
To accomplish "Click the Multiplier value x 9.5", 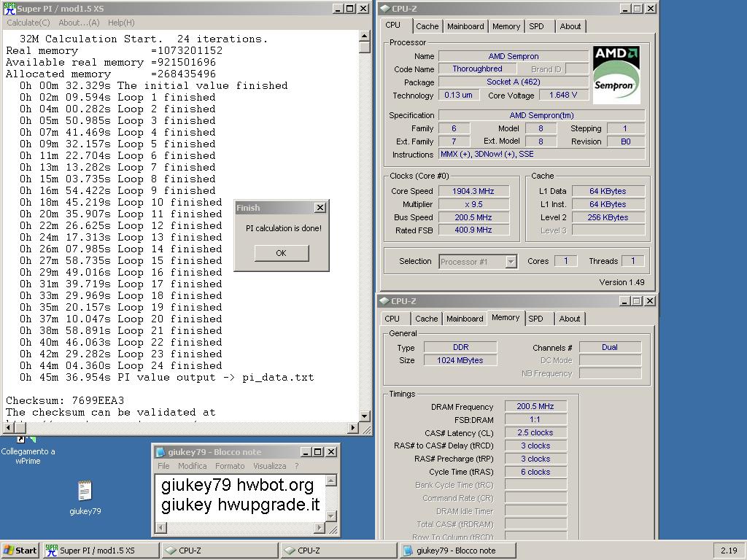I will (473, 204).
